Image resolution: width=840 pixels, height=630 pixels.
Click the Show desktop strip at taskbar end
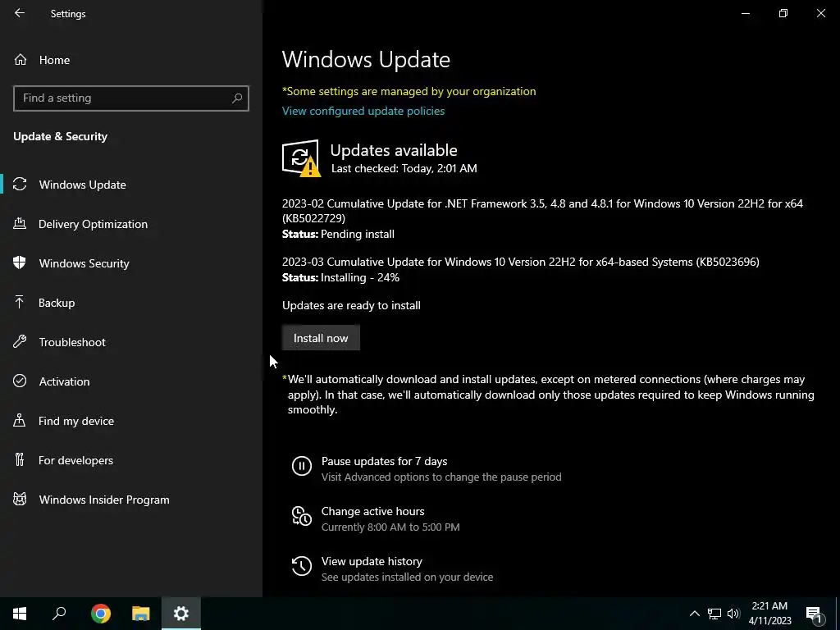coord(838,614)
